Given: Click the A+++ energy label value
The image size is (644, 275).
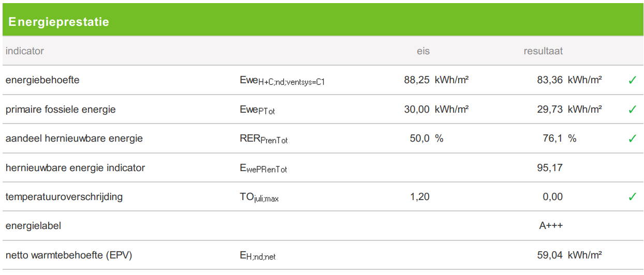Looking at the screenshot, I should click(x=551, y=226).
